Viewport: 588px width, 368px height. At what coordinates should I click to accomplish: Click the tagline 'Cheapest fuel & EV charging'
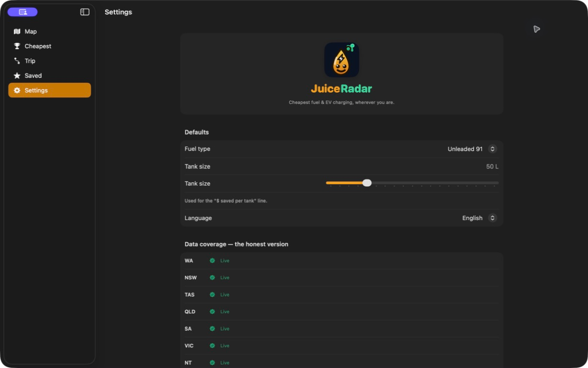click(x=341, y=103)
